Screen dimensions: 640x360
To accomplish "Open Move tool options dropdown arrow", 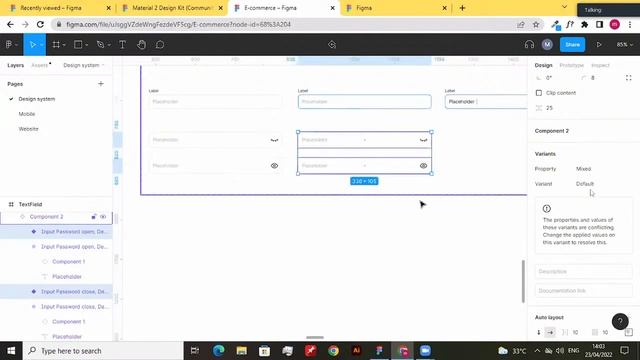I will tap(41, 45).
